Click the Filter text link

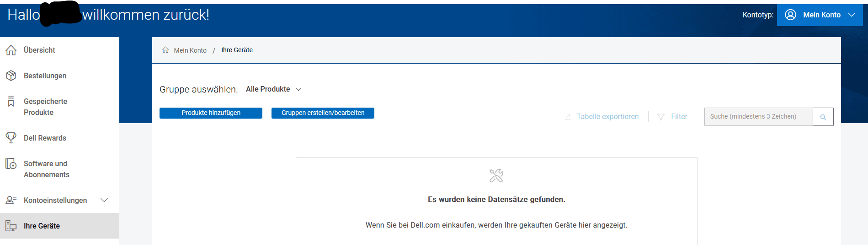click(679, 117)
